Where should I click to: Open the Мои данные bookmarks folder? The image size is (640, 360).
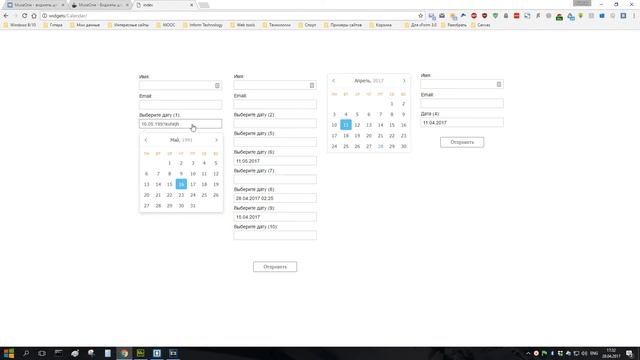[85, 25]
